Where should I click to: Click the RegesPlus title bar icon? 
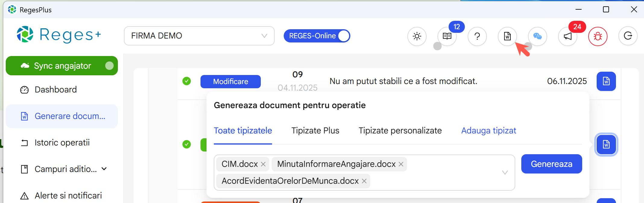click(12, 10)
